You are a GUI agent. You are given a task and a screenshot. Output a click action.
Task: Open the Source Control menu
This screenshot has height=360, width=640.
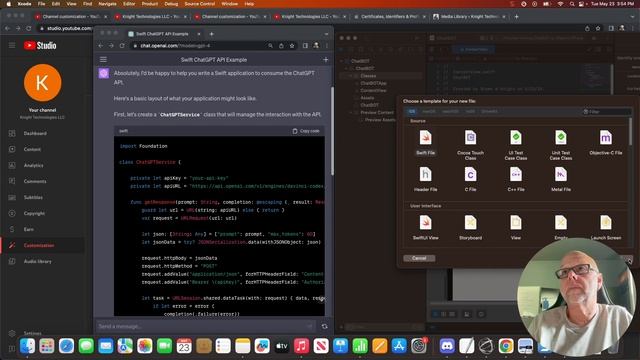coord(200,4)
